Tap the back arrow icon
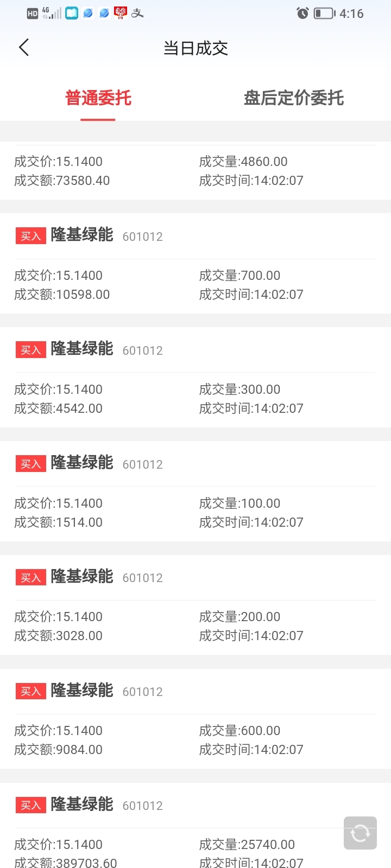The width and height of the screenshot is (391, 868). (x=24, y=48)
